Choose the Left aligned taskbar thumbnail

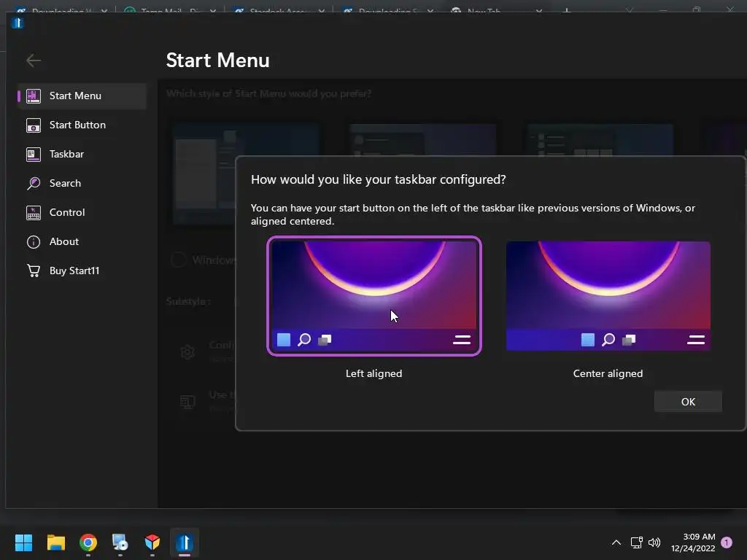point(374,296)
